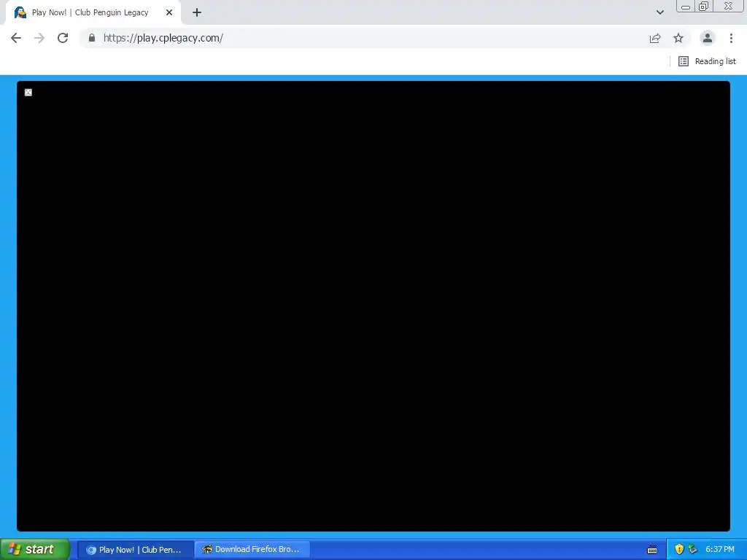The image size is (747, 560).
Task: Click the 6:37 PM clock
Action: [720, 550]
